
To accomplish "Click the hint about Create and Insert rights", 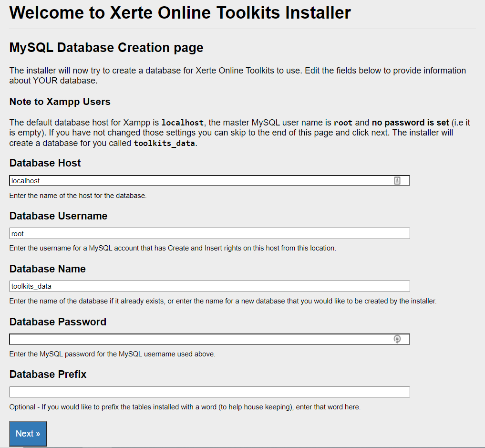I will 173,248.
